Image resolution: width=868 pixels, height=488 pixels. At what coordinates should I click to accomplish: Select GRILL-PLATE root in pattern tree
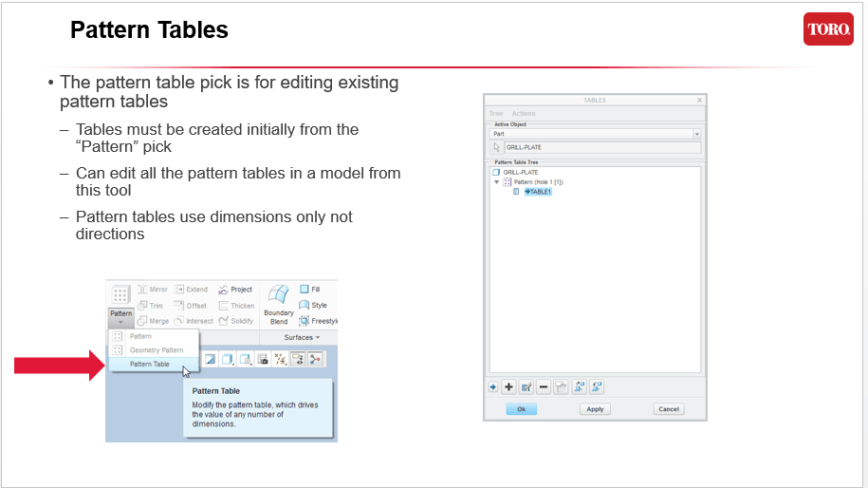point(515,172)
